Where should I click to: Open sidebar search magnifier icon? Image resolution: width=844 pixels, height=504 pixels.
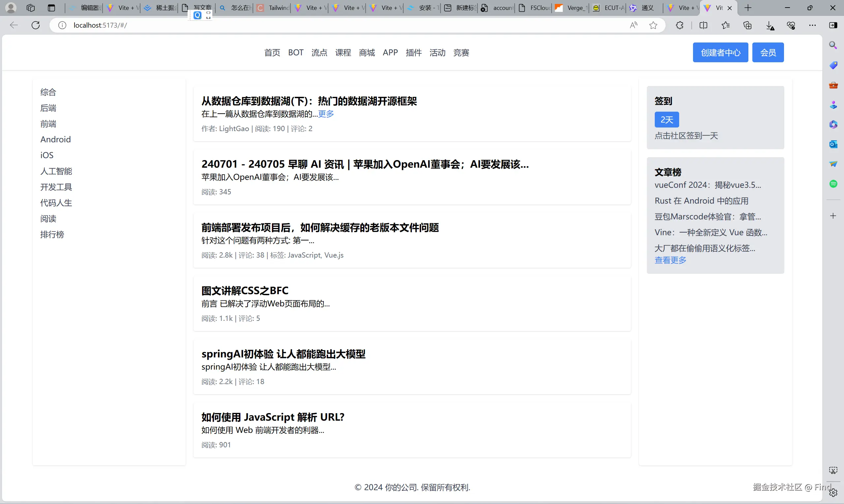[x=833, y=45]
